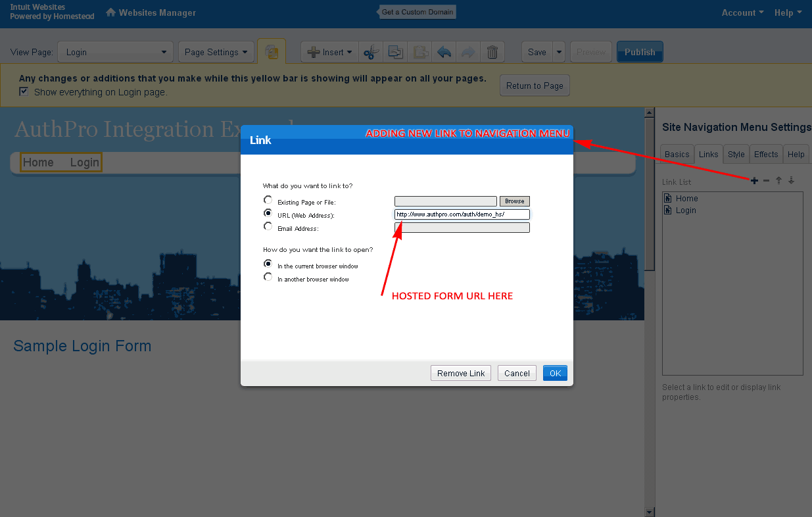Choose to open in the current browser window
The height and width of the screenshot is (517, 812).
268,264
